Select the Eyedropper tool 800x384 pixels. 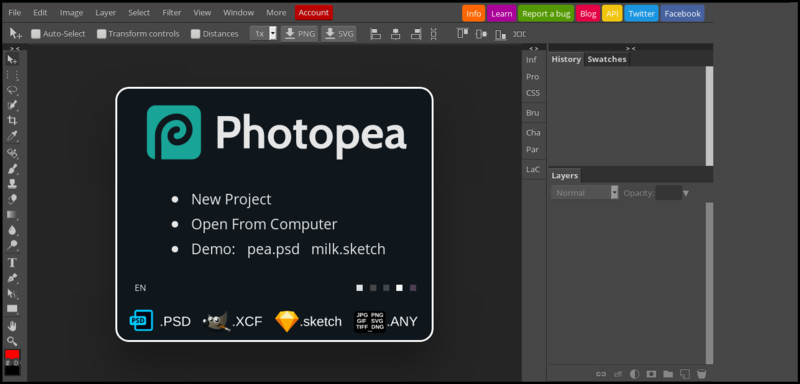(x=12, y=136)
